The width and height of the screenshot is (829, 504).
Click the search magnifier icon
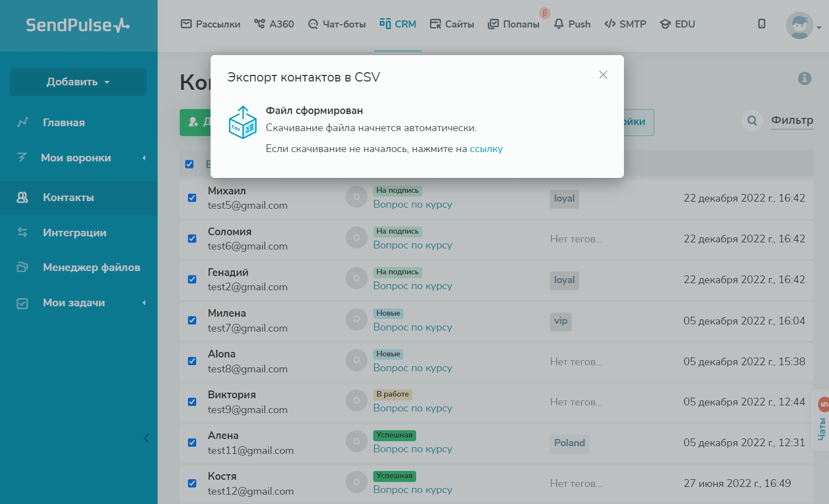[752, 121]
